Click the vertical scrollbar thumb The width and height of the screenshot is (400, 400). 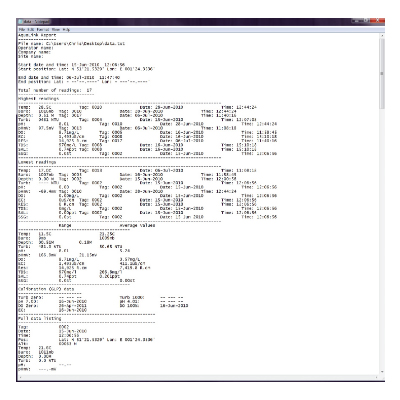382,73
